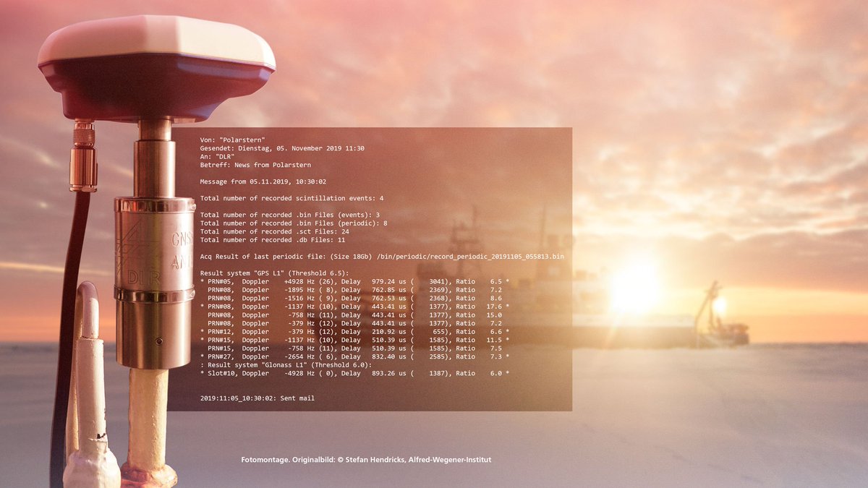Select the PRN#08 row with Doppler -1895 Hz
Viewport: 868px width, 488px height.
tap(354, 290)
